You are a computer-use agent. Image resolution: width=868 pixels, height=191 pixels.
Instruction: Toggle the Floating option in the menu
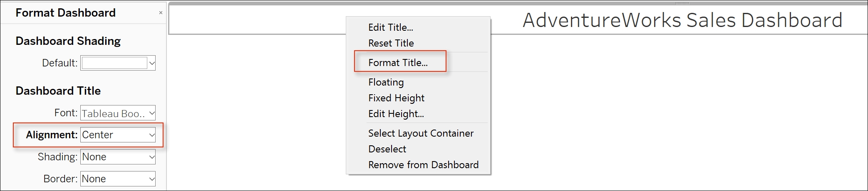(386, 82)
